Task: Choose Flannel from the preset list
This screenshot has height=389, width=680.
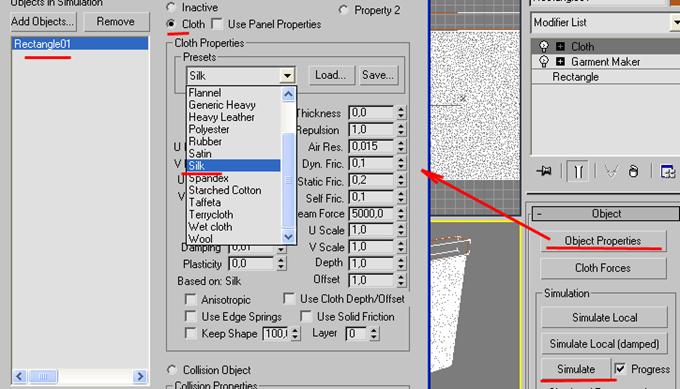Action: coord(233,93)
